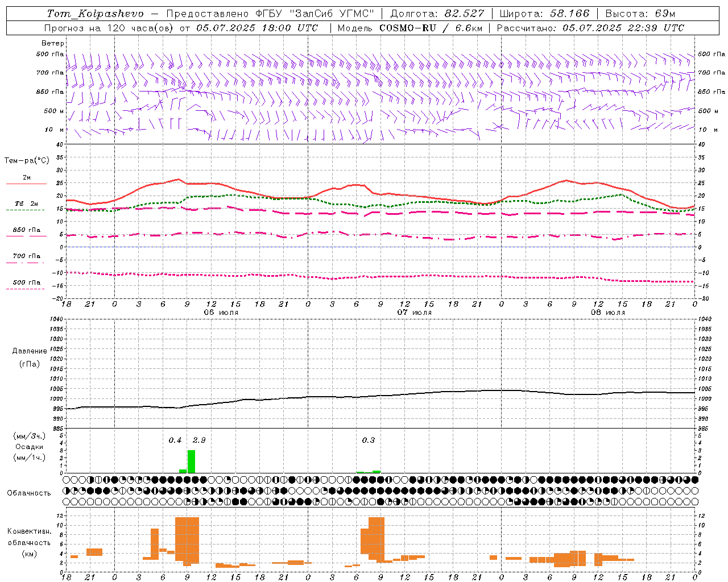Click the 06 июля date label

click(221, 313)
